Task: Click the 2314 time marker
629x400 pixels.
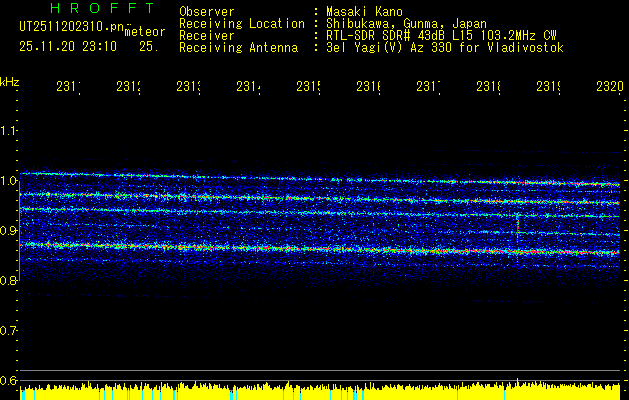Action: click(248, 87)
